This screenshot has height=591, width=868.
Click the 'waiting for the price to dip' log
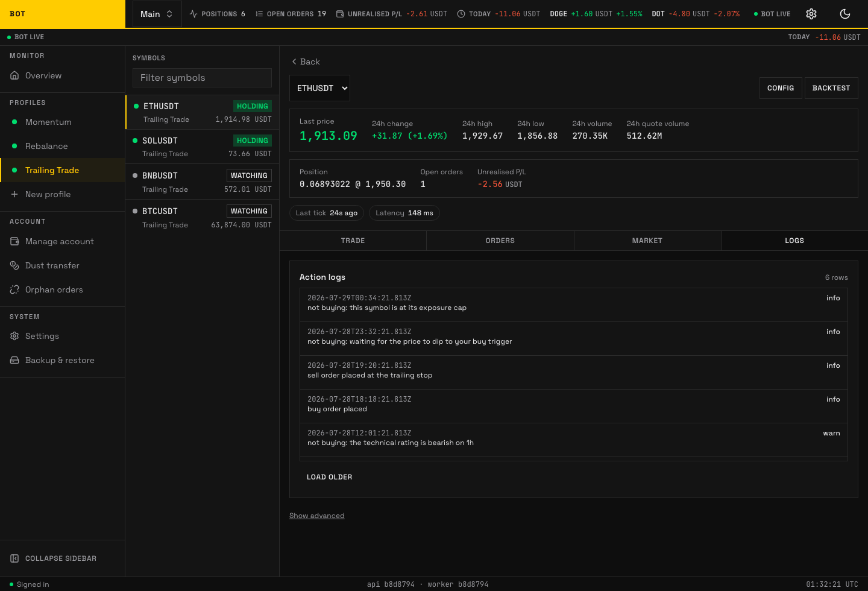[x=574, y=338]
